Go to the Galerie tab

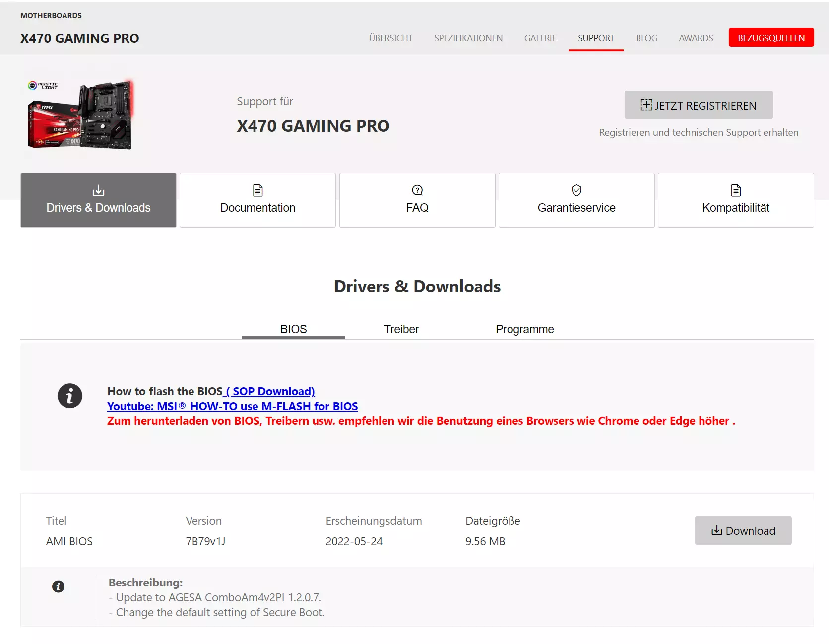point(540,38)
